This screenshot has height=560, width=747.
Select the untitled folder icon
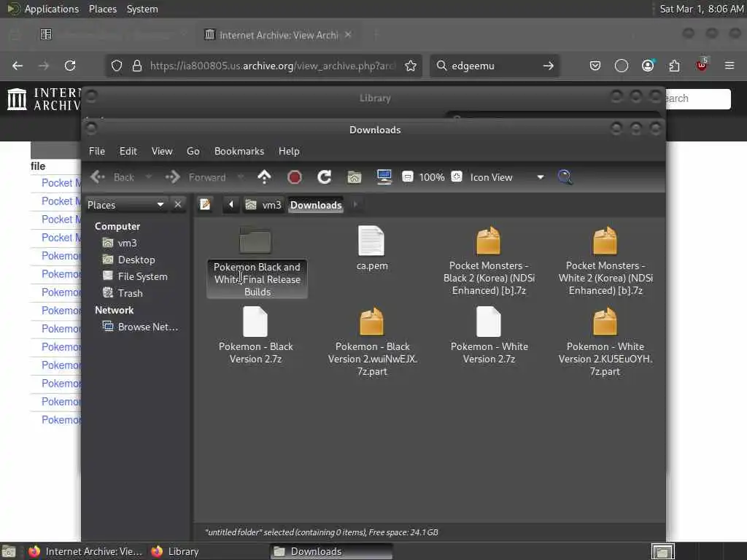(x=255, y=241)
